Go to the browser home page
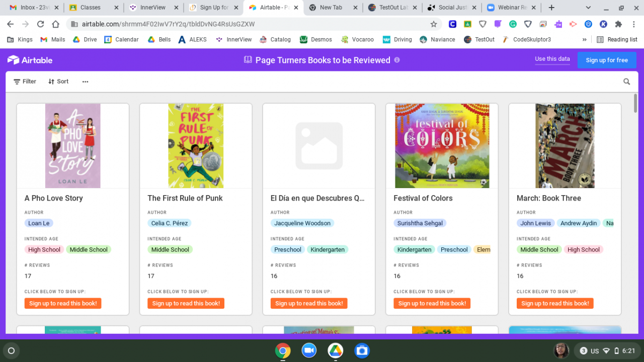The height and width of the screenshot is (362, 644). 55,24
